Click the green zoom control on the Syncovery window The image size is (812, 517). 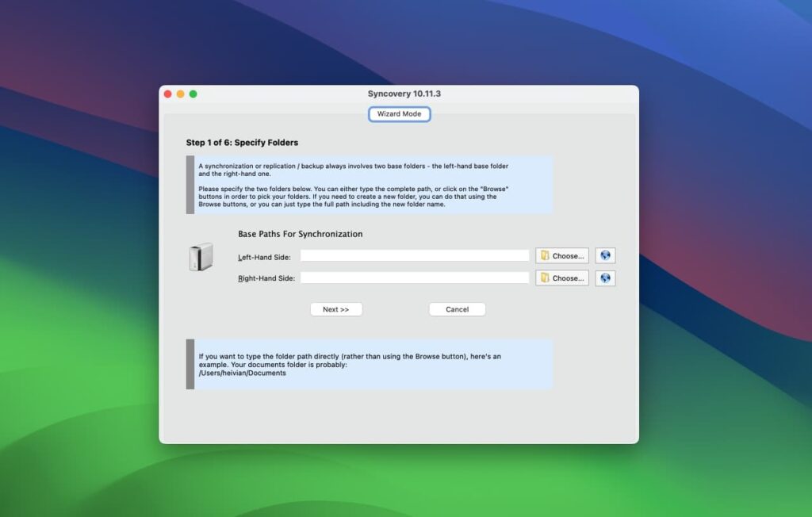tap(193, 93)
